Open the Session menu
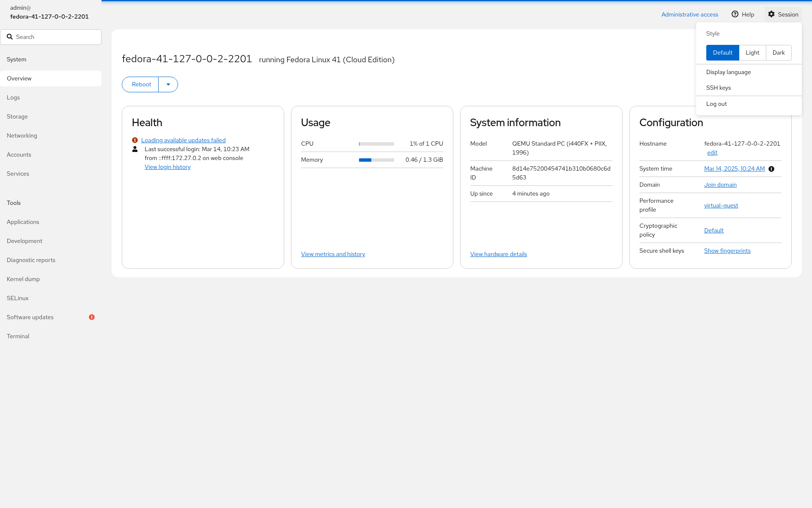Image resolution: width=812 pixels, height=508 pixels. point(783,14)
